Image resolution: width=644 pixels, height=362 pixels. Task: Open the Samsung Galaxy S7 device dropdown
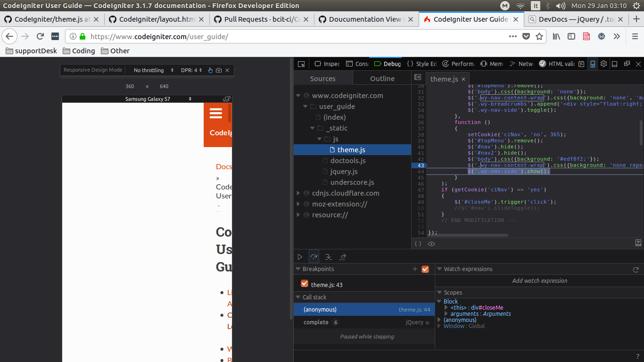coord(158,99)
